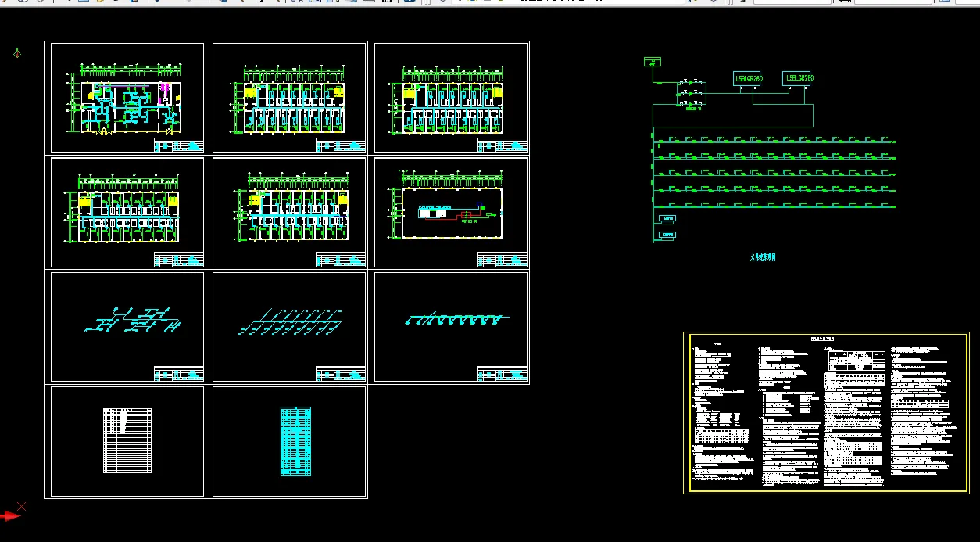Select the cyan material list table
980x542 pixels.
coord(296,441)
